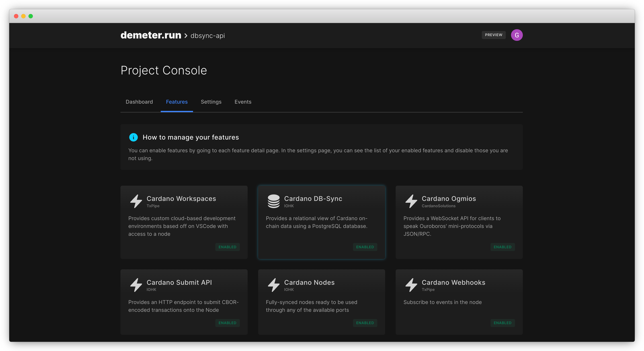Click ENABLED badge on Cardano Webhooks

pyautogui.click(x=502, y=323)
